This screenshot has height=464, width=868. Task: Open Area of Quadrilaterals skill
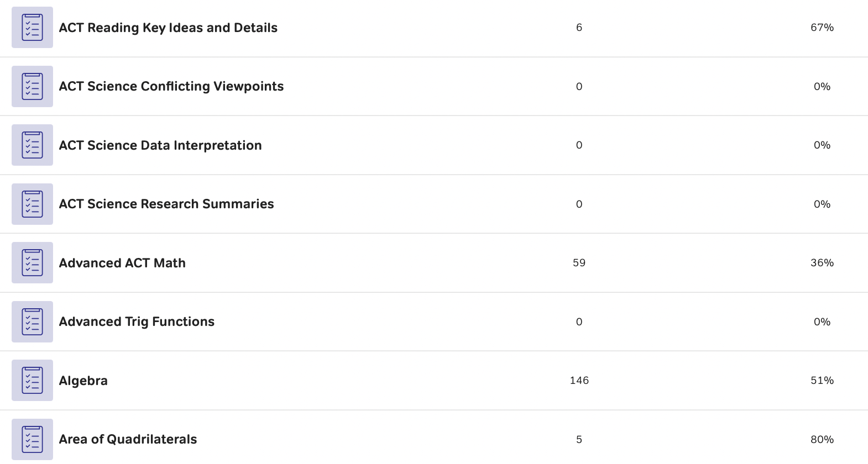[128, 439]
